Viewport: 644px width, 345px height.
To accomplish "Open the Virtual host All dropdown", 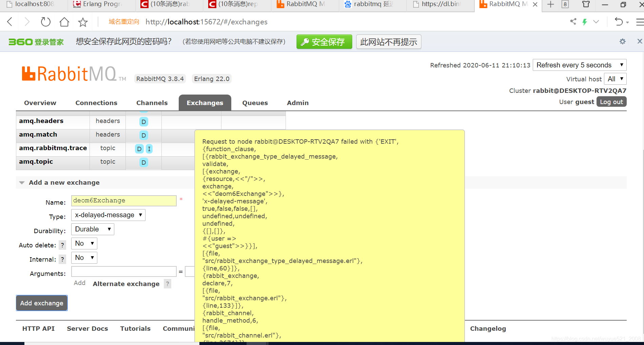I will pos(615,79).
